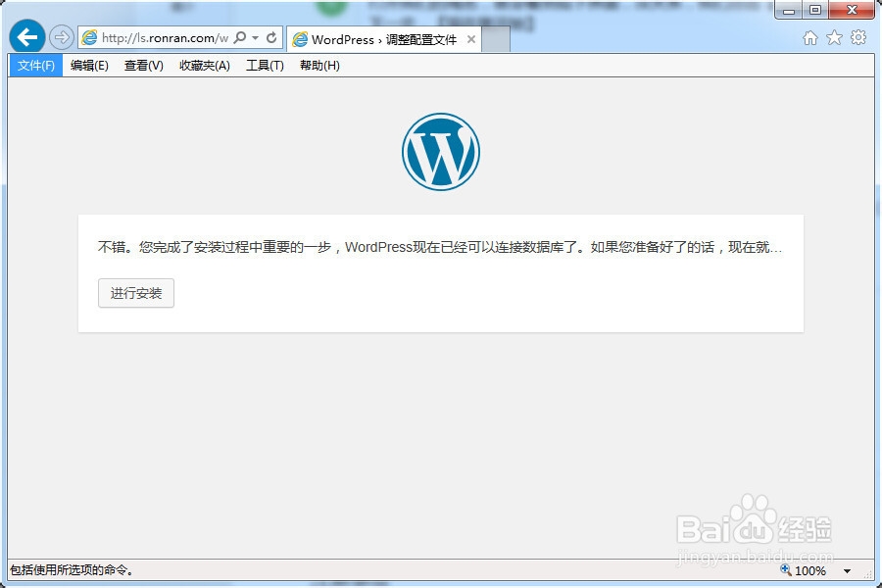Open the 工具(T) menu
882x588 pixels.
click(265, 66)
